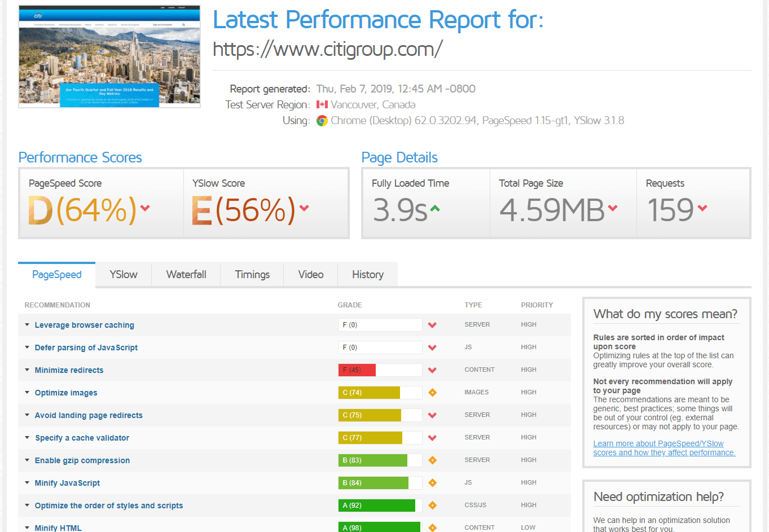Click the RECOMMENDATION column header
769x532 pixels.
click(x=58, y=305)
